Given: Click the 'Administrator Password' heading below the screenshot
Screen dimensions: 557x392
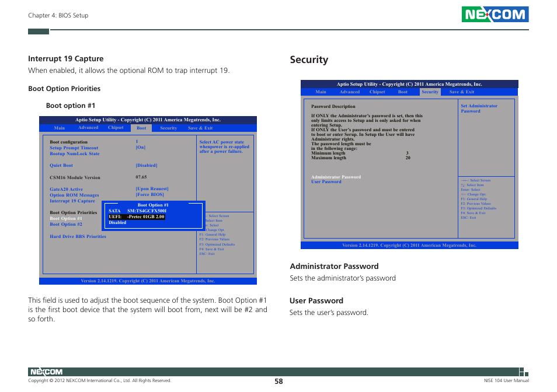Looking at the screenshot, I should click(x=334, y=267).
